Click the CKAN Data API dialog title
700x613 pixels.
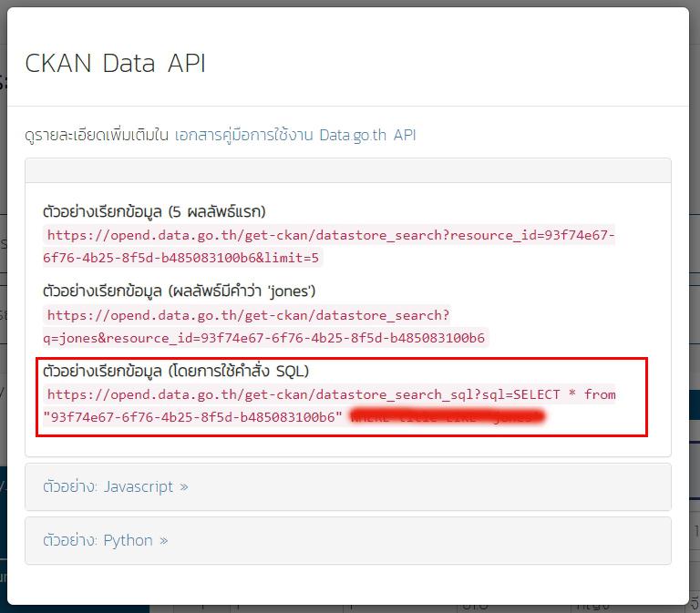tap(115, 63)
